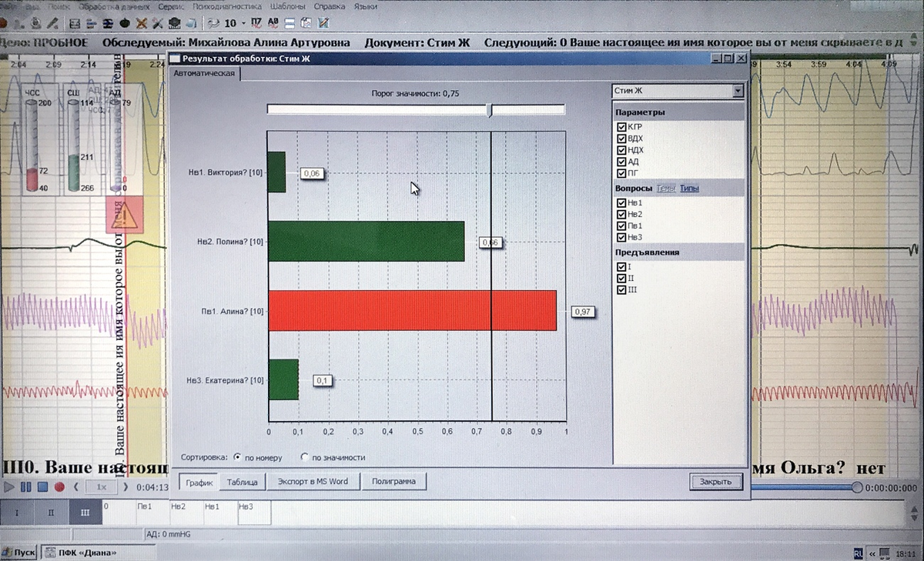Select the Автоматическая tab

(x=204, y=74)
